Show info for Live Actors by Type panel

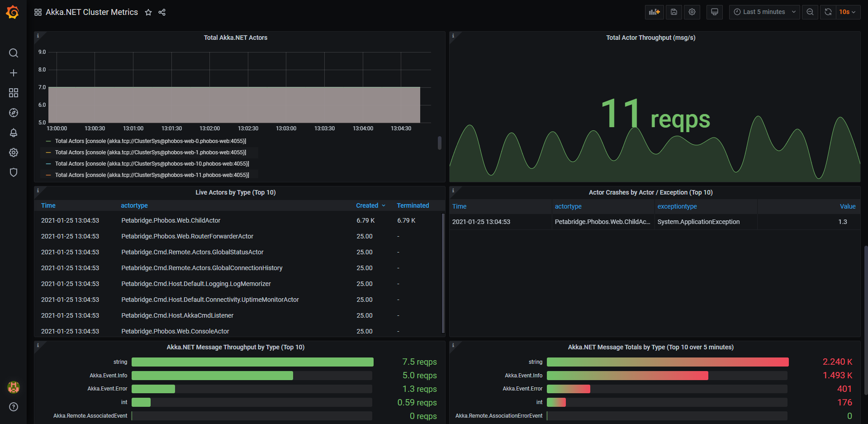(x=38, y=191)
